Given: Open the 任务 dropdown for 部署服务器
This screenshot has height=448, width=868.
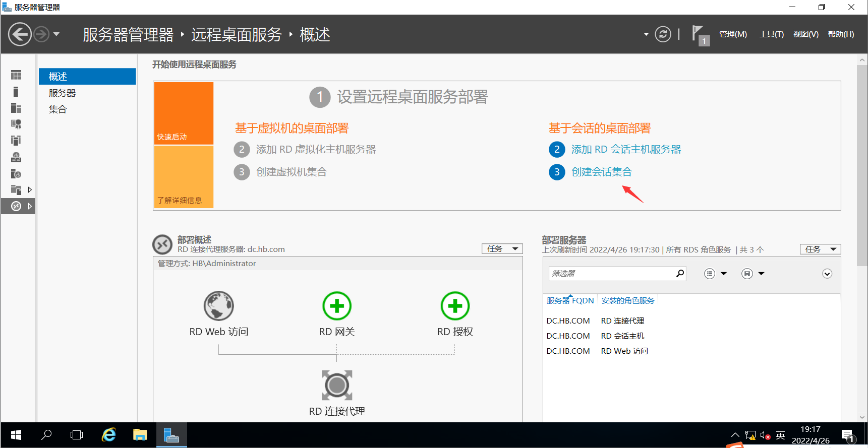Looking at the screenshot, I should pyautogui.click(x=820, y=249).
